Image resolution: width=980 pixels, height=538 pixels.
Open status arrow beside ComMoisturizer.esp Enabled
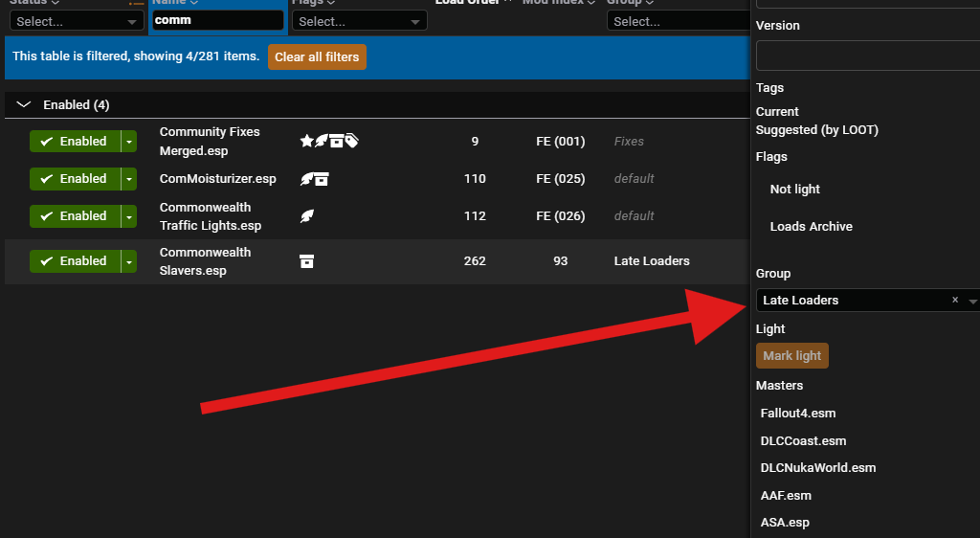(x=129, y=179)
